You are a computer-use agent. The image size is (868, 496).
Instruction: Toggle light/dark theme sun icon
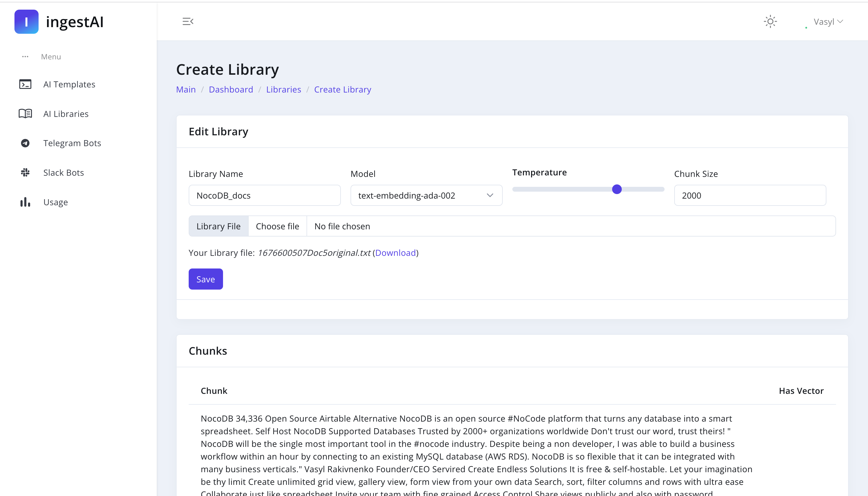click(x=770, y=21)
